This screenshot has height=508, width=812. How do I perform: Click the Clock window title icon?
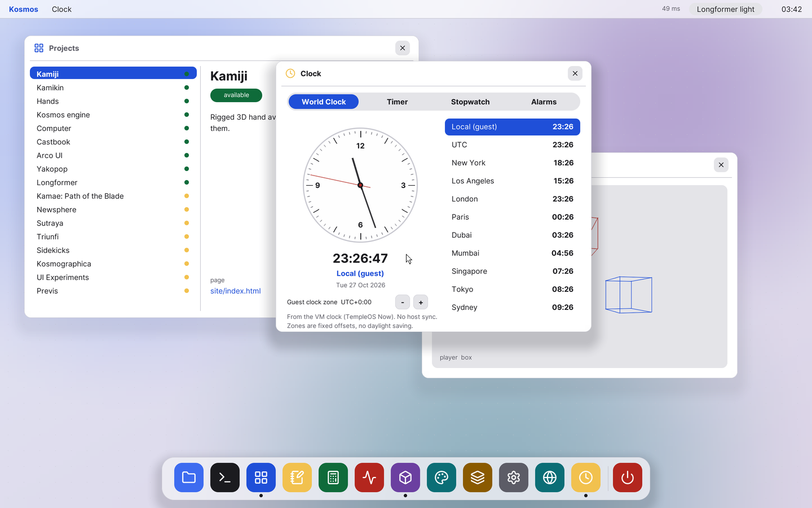point(290,73)
